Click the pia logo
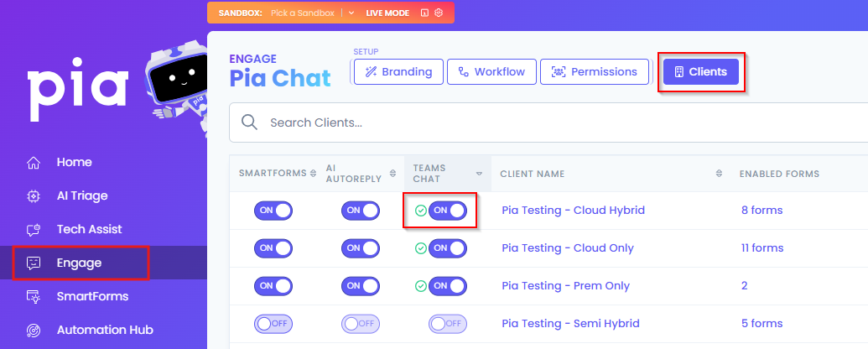The image size is (868, 349). point(78,89)
